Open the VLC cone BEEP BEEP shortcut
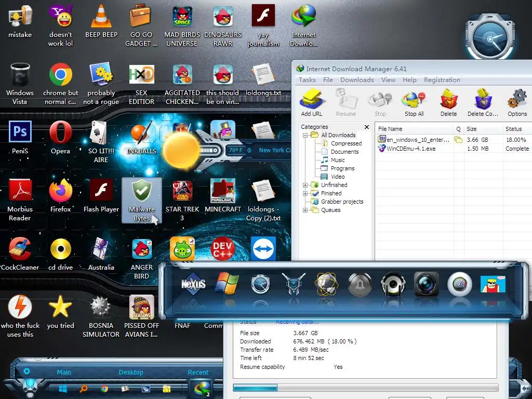 pyautogui.click(x=101, y=21)
